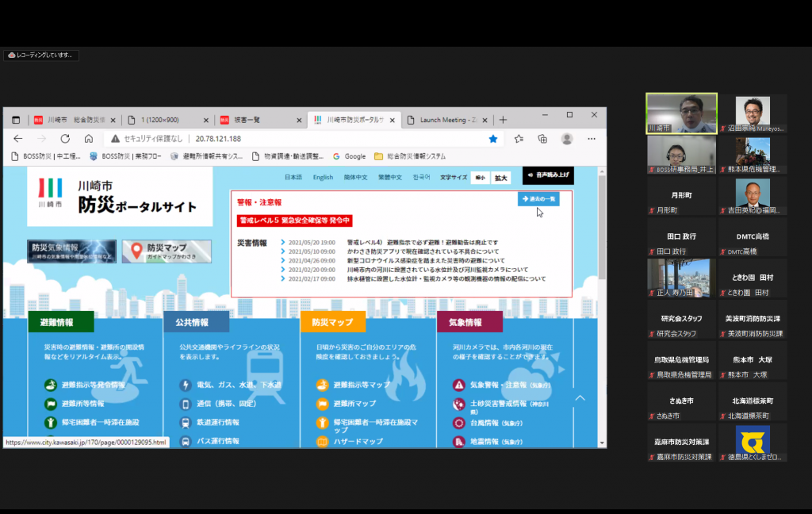Click the 防災マップ banner image
Image resolution: width=812 pixels, height=514 pixels.
167,251
